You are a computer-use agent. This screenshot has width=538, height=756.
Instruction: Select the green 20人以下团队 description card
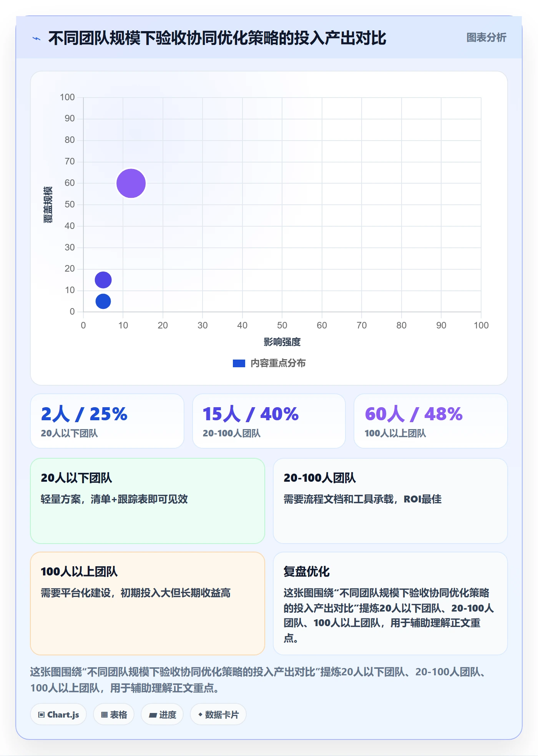(x=148, y=501)
